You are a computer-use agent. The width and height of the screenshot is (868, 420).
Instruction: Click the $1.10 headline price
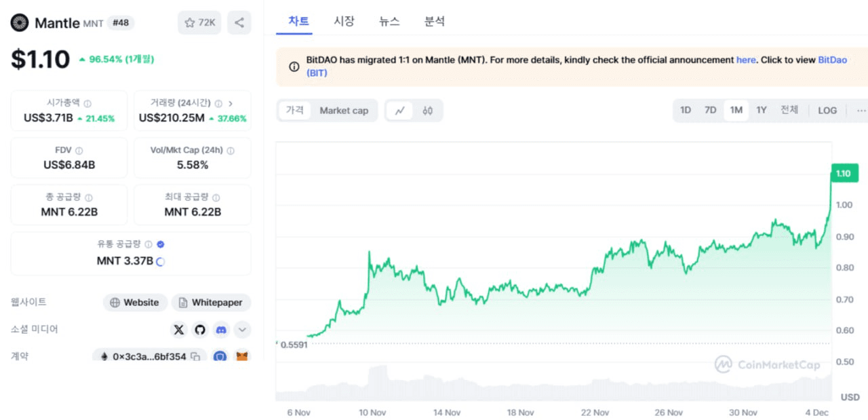point(40,60)
